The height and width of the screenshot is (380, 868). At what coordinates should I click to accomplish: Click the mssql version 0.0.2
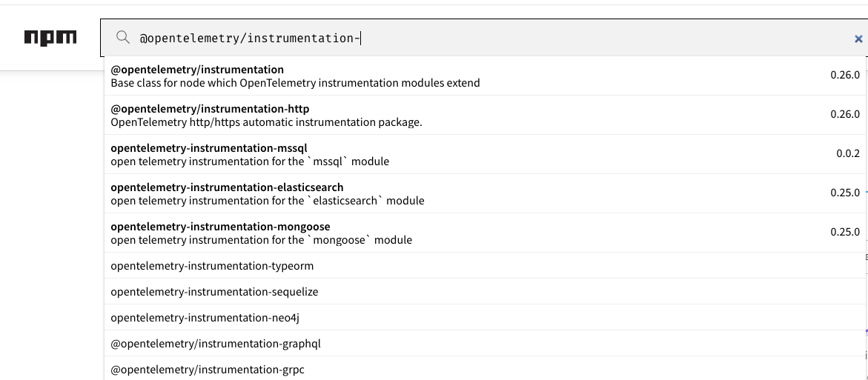(847, 153)
